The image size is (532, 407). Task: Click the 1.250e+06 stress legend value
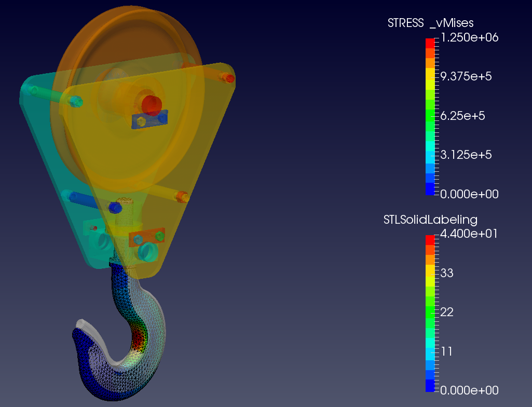(x=469, y=37)
